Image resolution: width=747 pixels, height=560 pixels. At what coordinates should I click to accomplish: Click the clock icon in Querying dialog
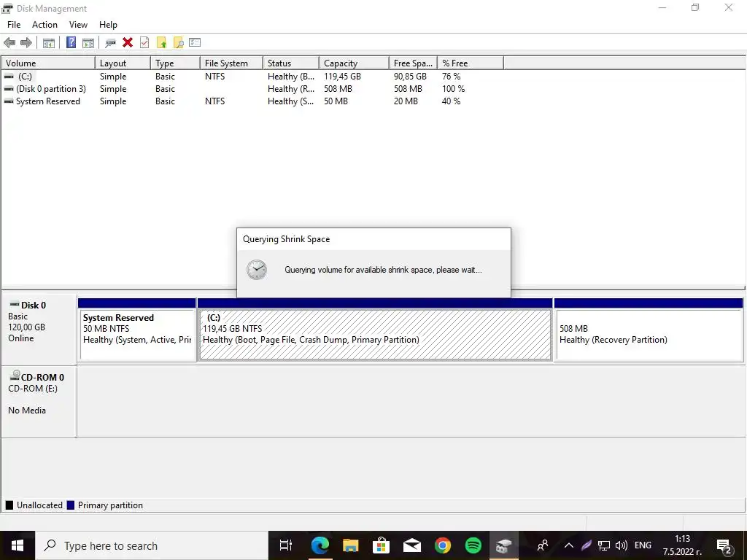tap(257, 270)
